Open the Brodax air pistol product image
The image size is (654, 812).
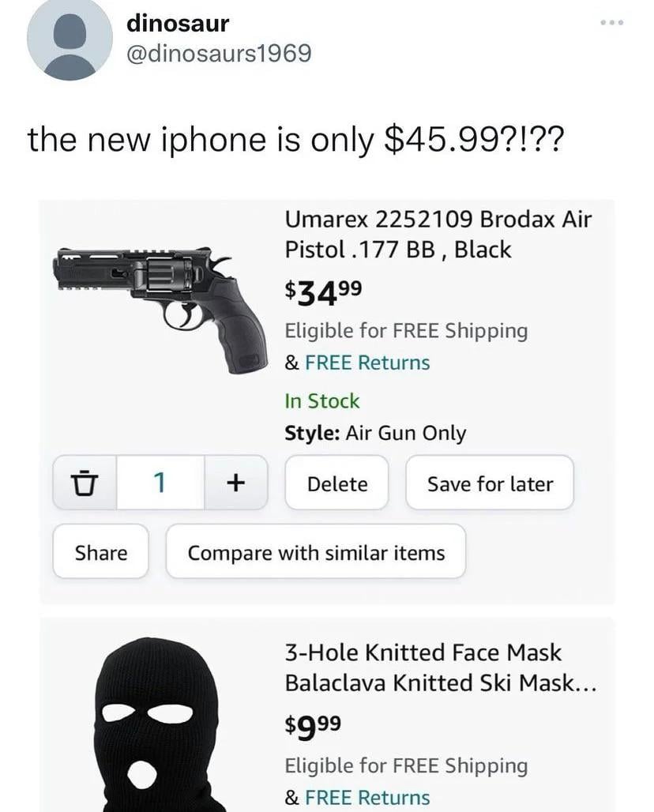coord(159,309)
